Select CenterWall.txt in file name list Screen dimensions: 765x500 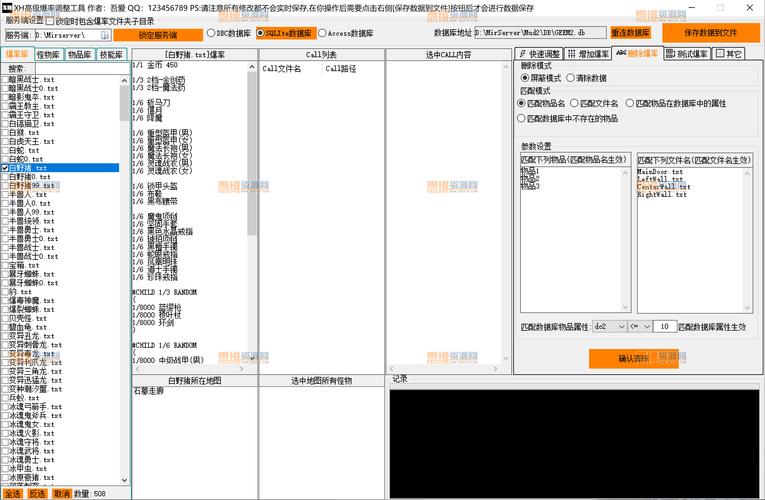[664, 187]
